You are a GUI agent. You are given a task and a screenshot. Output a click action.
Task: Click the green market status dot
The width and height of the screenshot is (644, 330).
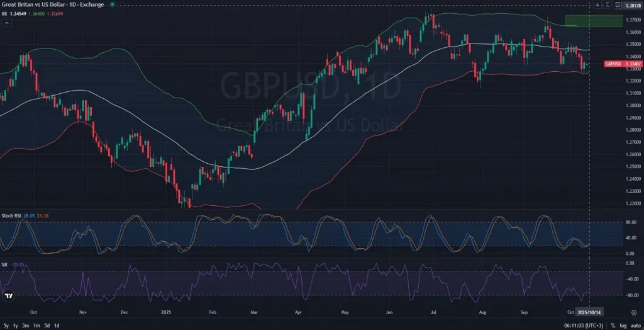[112, 4]
